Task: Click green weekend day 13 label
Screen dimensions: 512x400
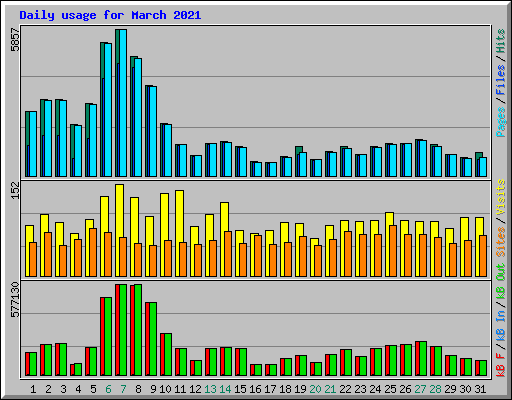Action: tap(210, 389)
